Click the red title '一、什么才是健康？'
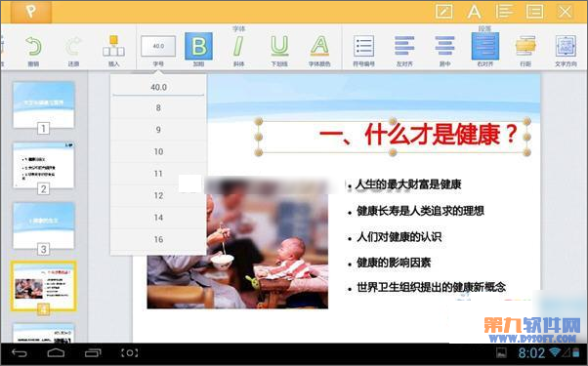 pyautogui.click(x=418, y=135)
